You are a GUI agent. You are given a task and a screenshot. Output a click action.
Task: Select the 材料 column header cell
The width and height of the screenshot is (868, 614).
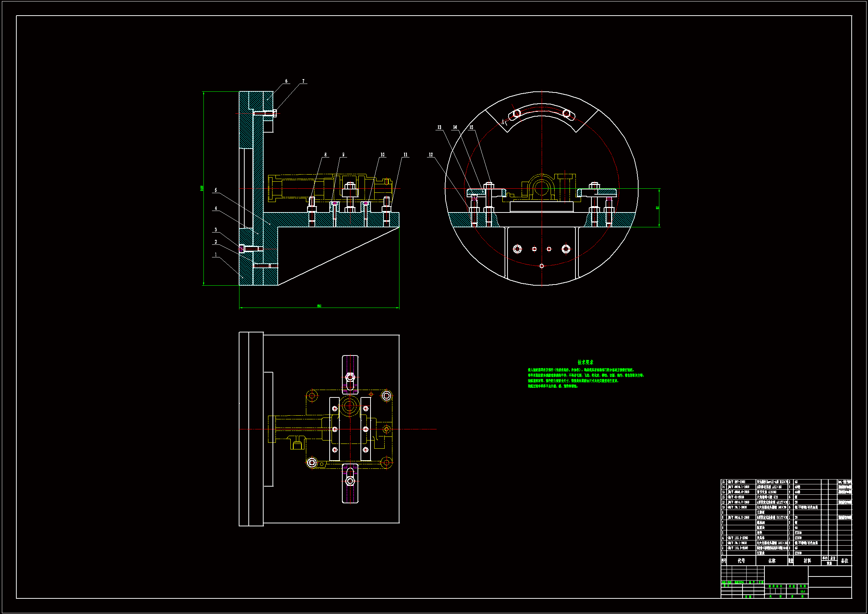tap(807, 561)
